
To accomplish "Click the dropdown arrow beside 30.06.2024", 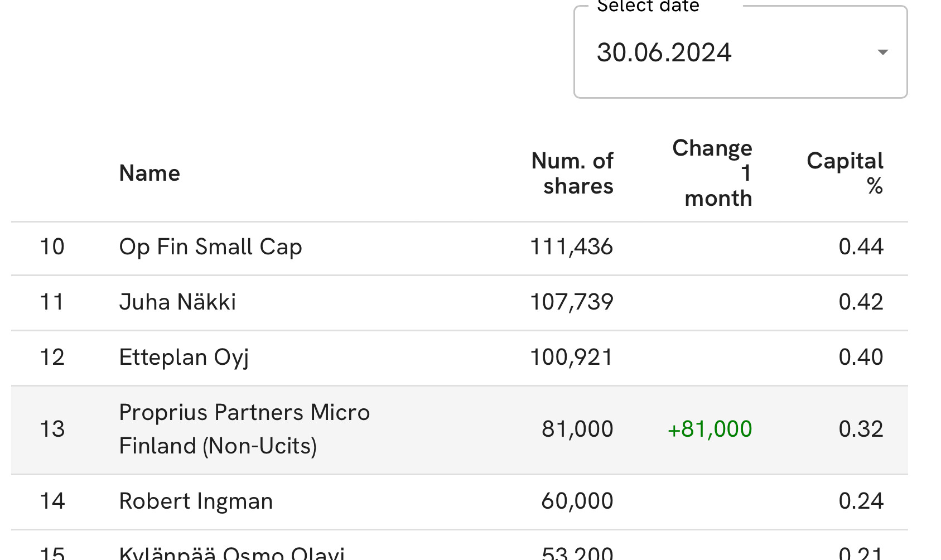I will pyautogui.click(x=882, y=52).
